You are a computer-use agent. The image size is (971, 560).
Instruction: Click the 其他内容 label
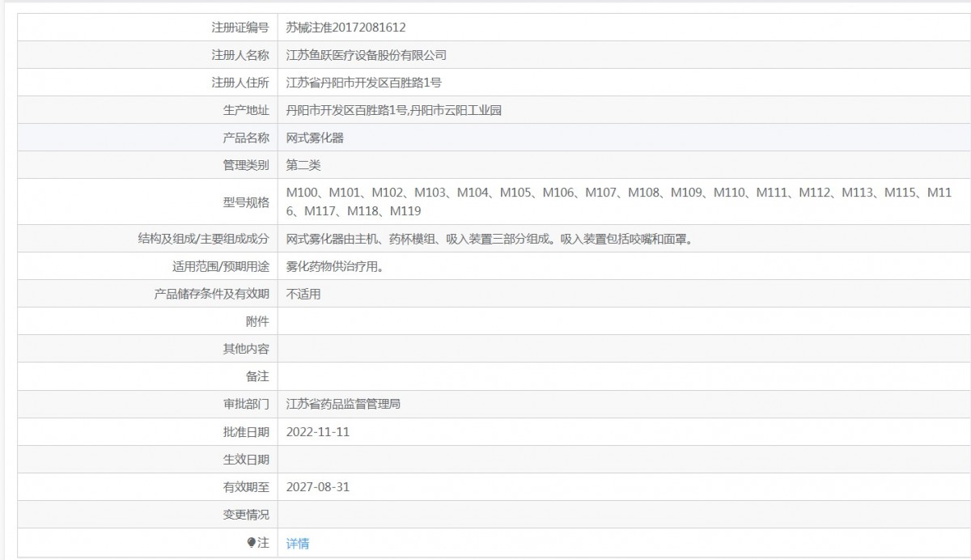[246, 349]
